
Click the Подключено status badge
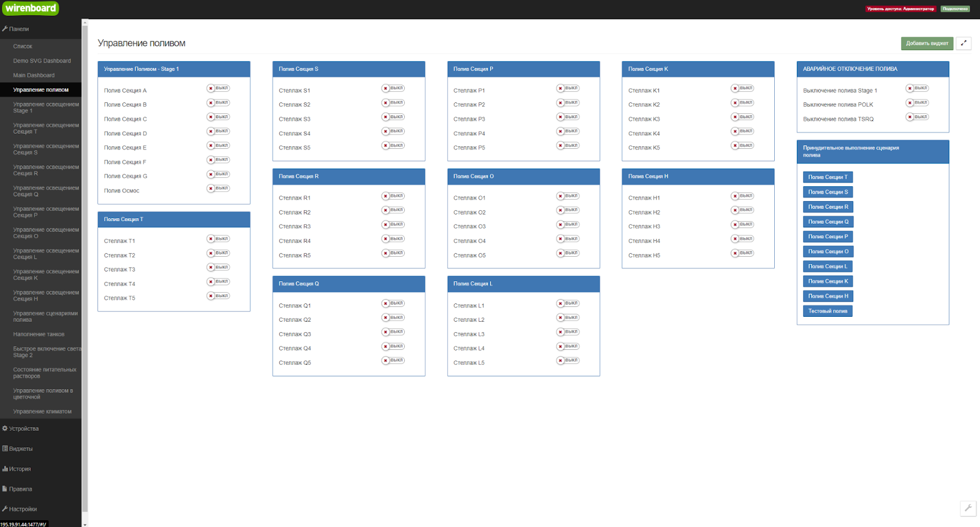(x=956, y=9)
